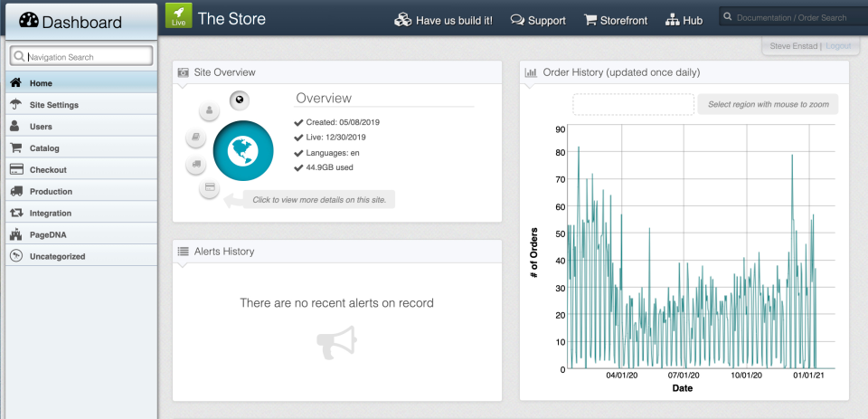868x419 pixels.
Task: Click the Navigation Search input field
Action: pyautogui.click(x=81, y=56)
